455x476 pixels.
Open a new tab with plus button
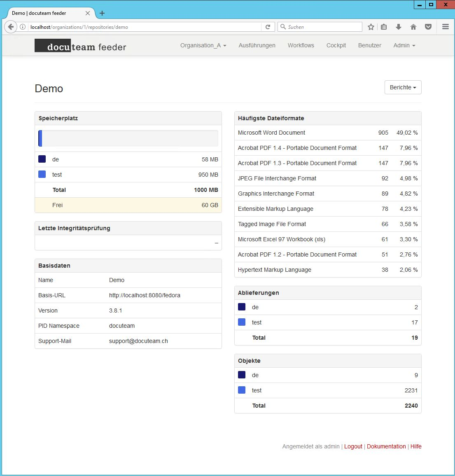(102, 13)
